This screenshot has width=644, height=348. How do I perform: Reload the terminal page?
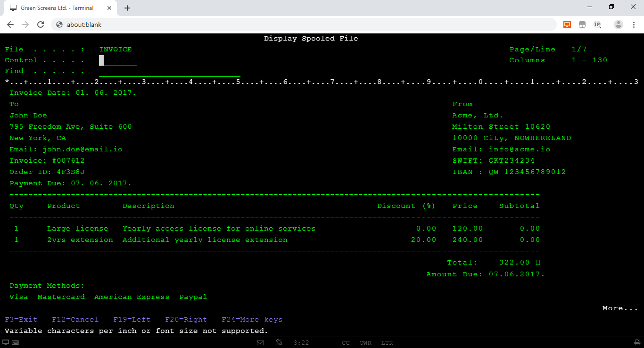[41, 25]
